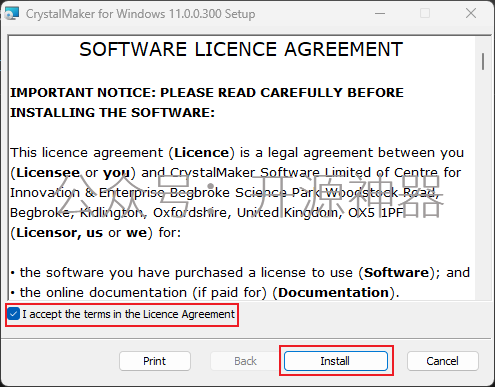Click the Install button
The image size is (495, 387).
coord(336,361)
